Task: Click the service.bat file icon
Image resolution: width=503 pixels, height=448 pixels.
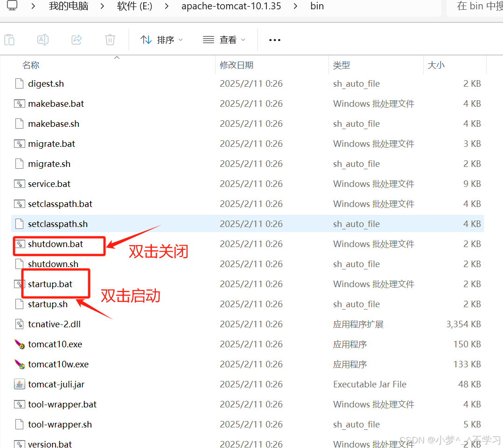Action: point(20,184)
